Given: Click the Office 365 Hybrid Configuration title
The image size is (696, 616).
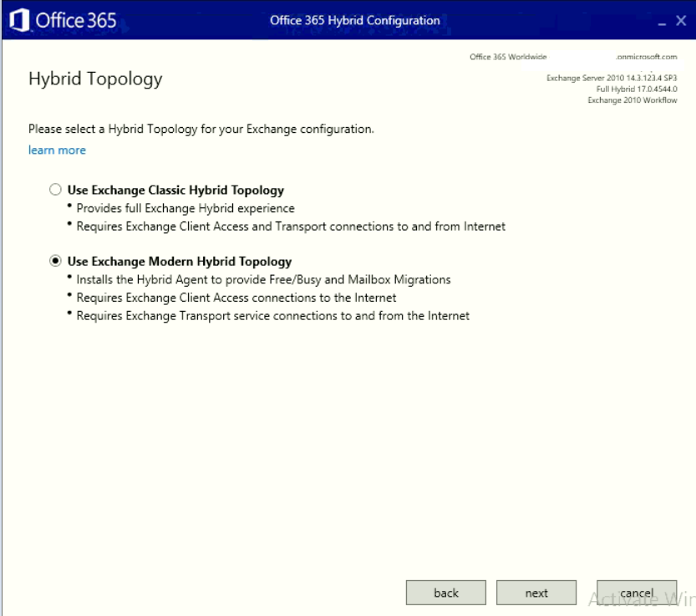Looking at the screenshot, I should pyautogui.click(x=354, y=20).
